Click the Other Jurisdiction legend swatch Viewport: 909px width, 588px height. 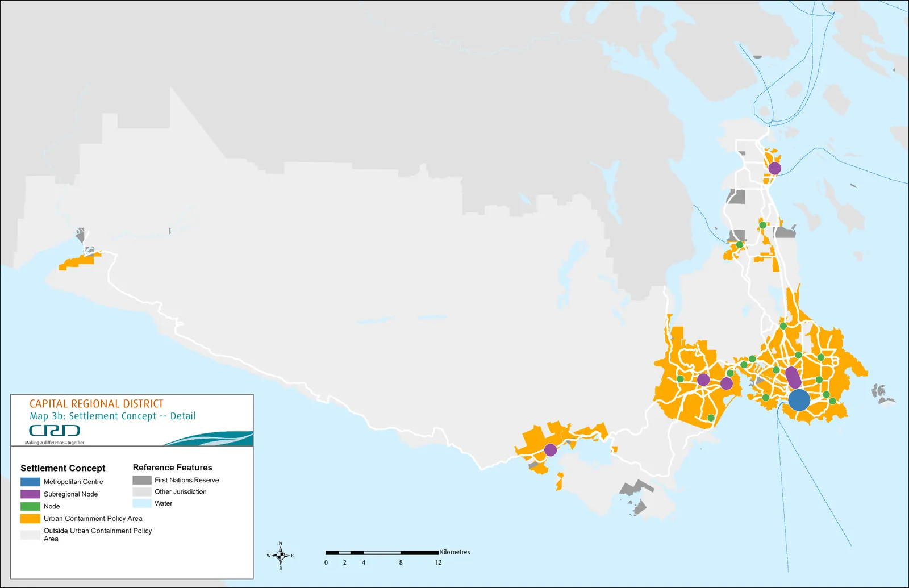pyautogui.click(x=142, y=492)
